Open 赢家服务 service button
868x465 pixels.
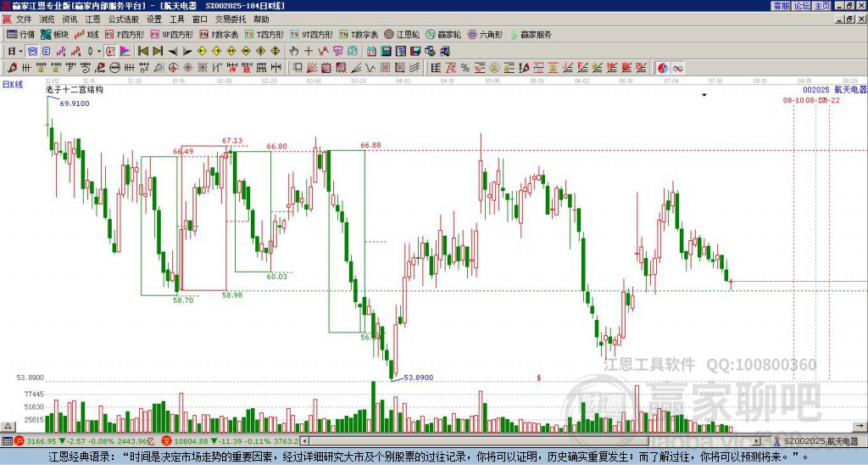pyautogui.click(x=531, y=35)
